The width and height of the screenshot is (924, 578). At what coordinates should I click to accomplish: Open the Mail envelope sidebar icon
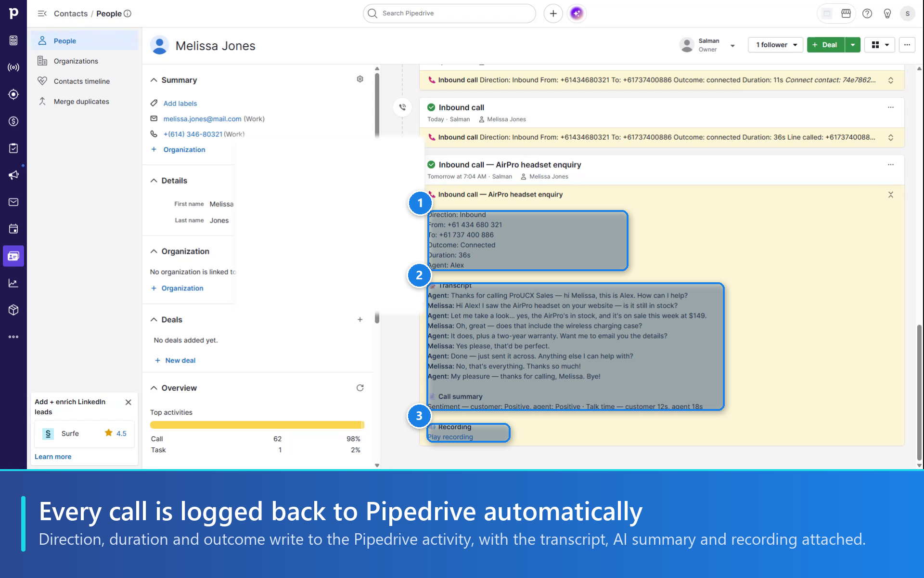13,202
